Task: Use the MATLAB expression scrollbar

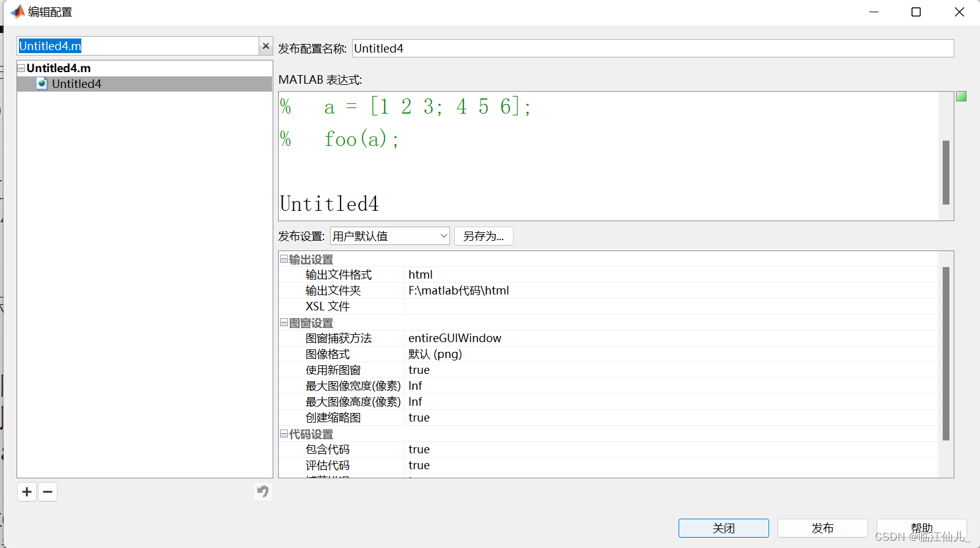Action: click(946, 172)
